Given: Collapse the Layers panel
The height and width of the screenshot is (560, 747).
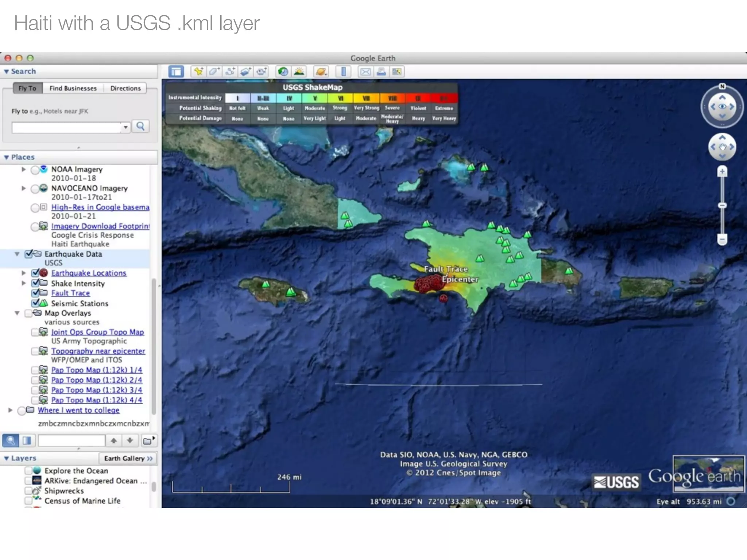Looking at the screenshot, I should pos(6,458).
